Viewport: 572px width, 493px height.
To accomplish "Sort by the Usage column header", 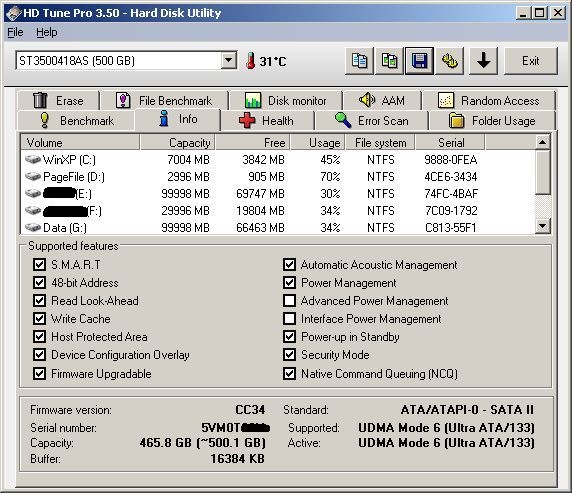I will (317, 142).
